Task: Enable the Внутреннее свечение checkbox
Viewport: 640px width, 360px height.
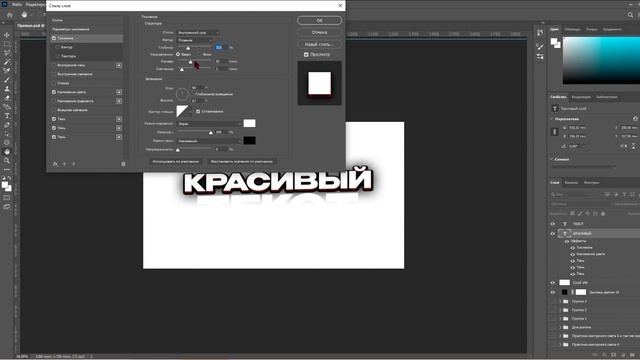Action: [x=54, y=74]
